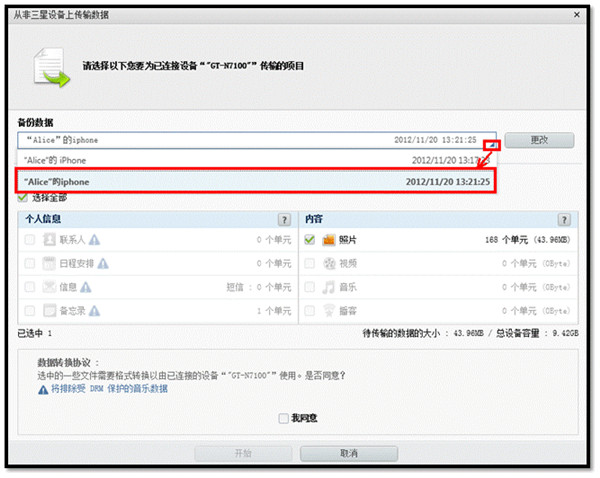Click warning triangle beside 联系人
This screenshot has height=478, width=600.
(95, 240)
